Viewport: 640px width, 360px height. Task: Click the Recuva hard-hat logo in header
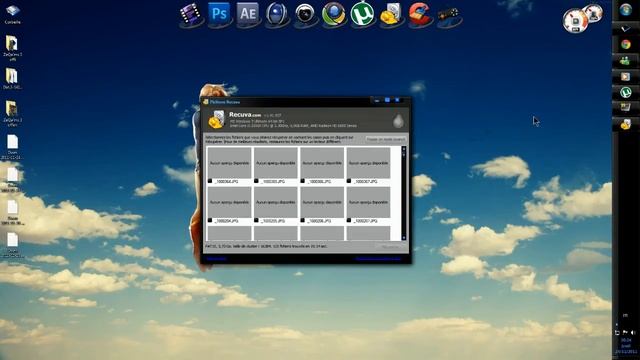pos(216,120)
